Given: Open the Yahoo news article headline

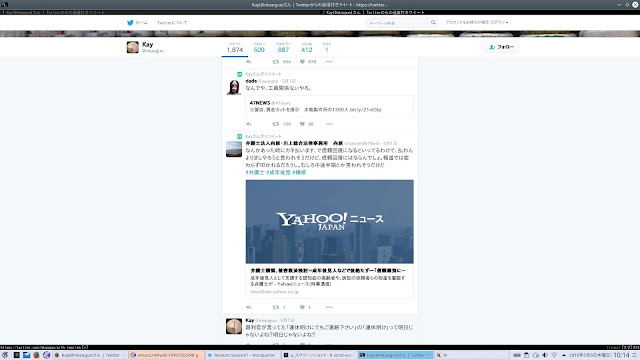Looking at the screenshot, I should [x=328, y=271].
